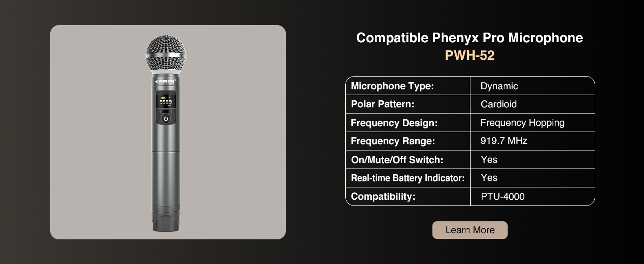Click the "Compatible Phenyx Pro Microphone" heading

tap(469, 38)
